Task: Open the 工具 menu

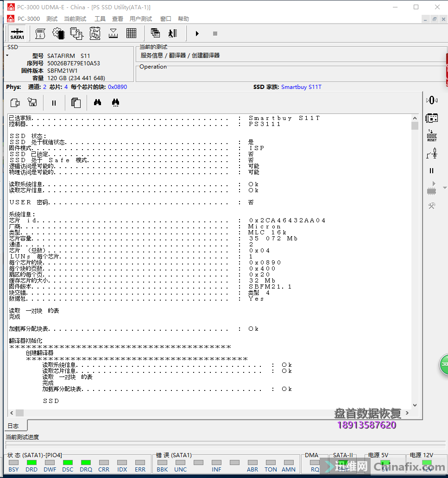Action: pyautogui.click(x=100, y=19)
